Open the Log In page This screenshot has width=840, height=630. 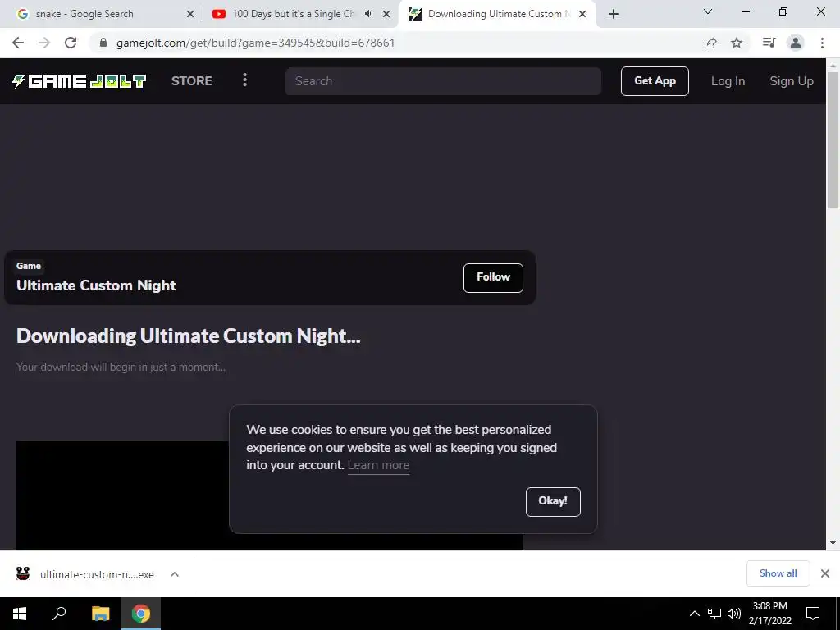click(728, 81)
